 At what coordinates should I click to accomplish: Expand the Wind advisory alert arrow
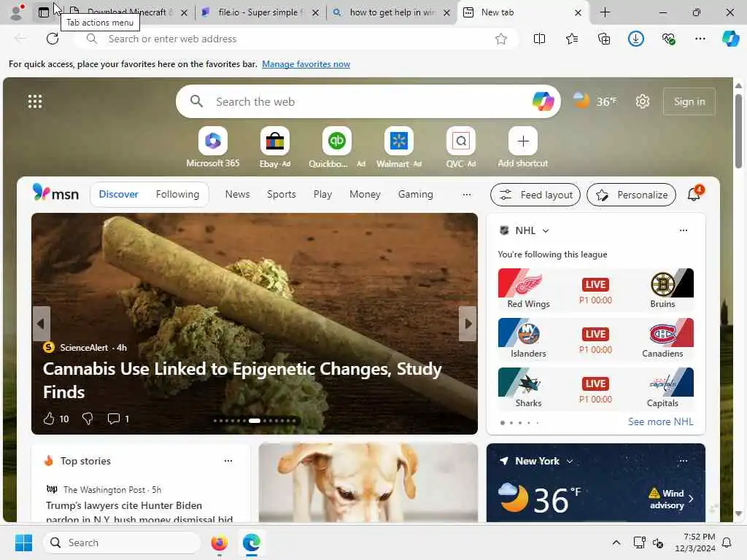pos(691,499)
